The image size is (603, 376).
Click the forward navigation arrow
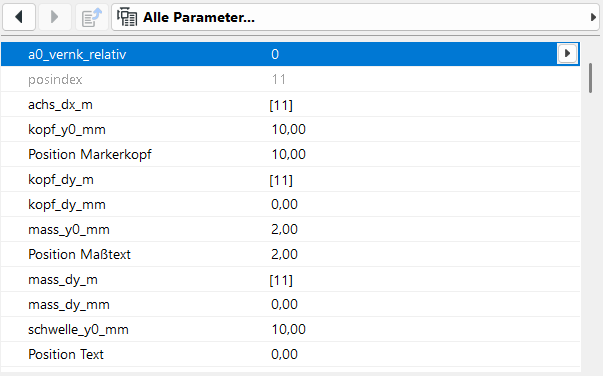[x=54, y=17]
